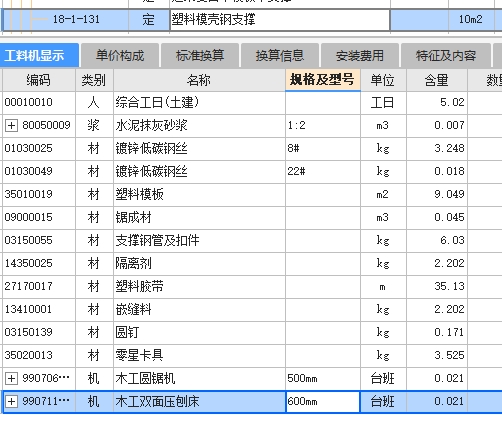Open the 特征及内容 tab

tap(446, 55)
